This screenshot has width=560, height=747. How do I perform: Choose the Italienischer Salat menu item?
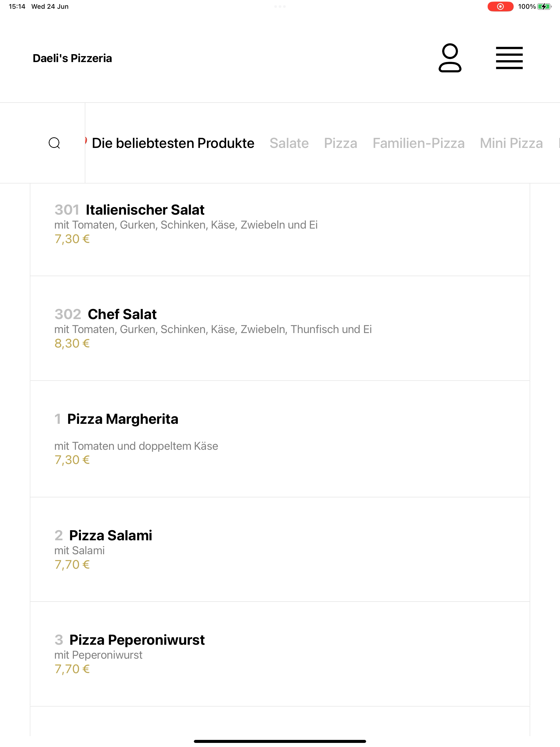[280, 230]
